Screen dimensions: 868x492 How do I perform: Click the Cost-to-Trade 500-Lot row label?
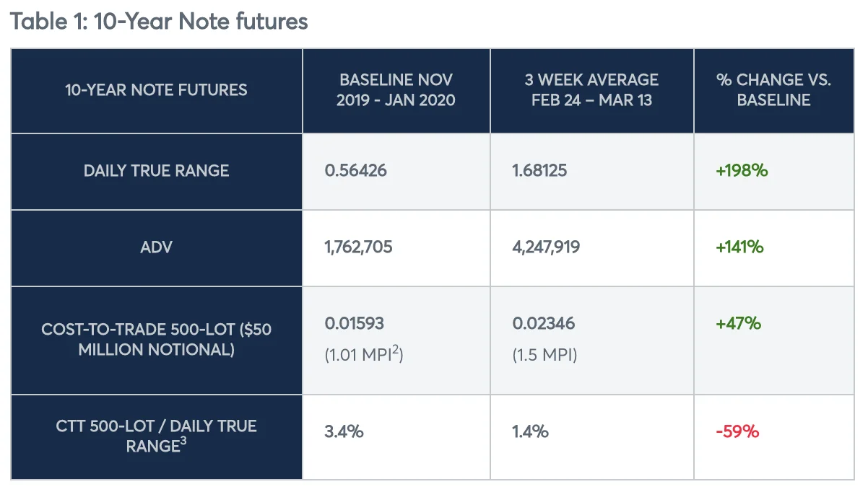156,340
